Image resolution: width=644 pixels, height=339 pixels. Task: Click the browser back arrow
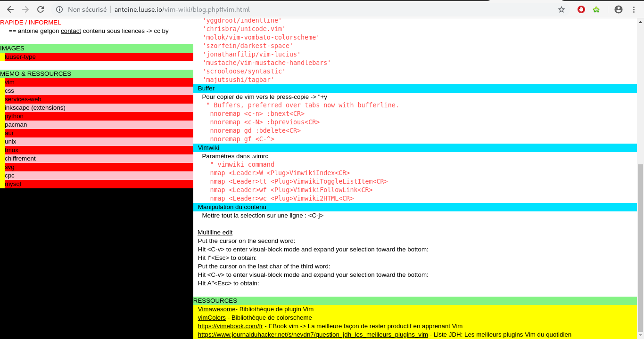(x=10, y=9)
